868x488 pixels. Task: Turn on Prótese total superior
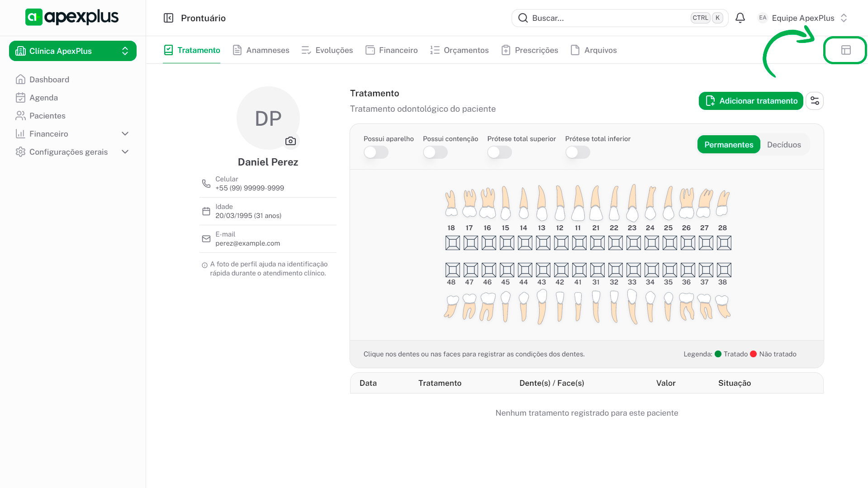[x=499, y=152]
